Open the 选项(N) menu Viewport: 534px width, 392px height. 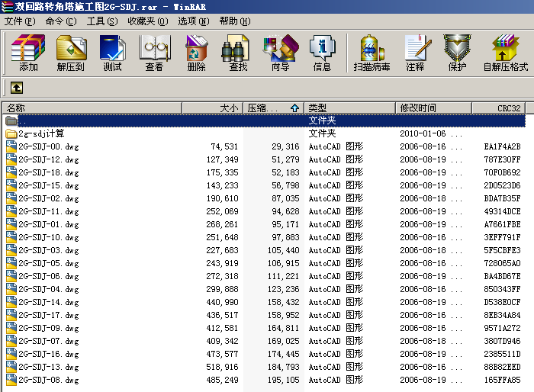pos(194,21)
